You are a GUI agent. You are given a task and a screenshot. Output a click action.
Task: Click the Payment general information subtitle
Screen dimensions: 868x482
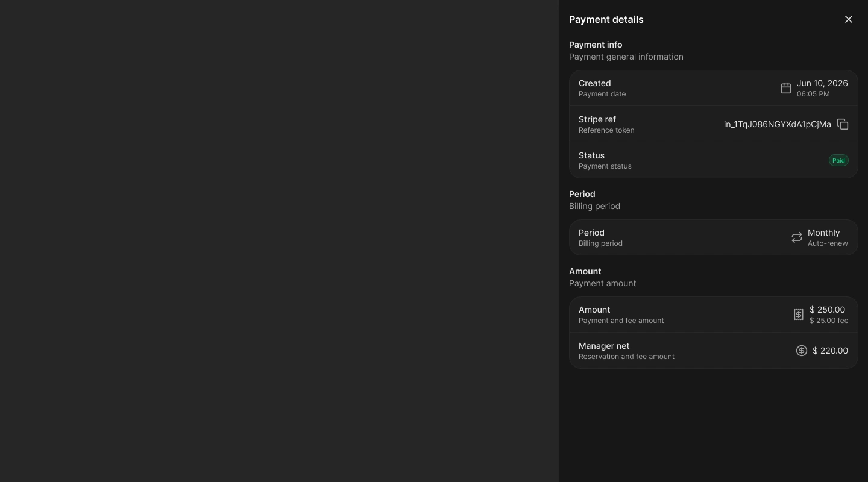[626, 57]
